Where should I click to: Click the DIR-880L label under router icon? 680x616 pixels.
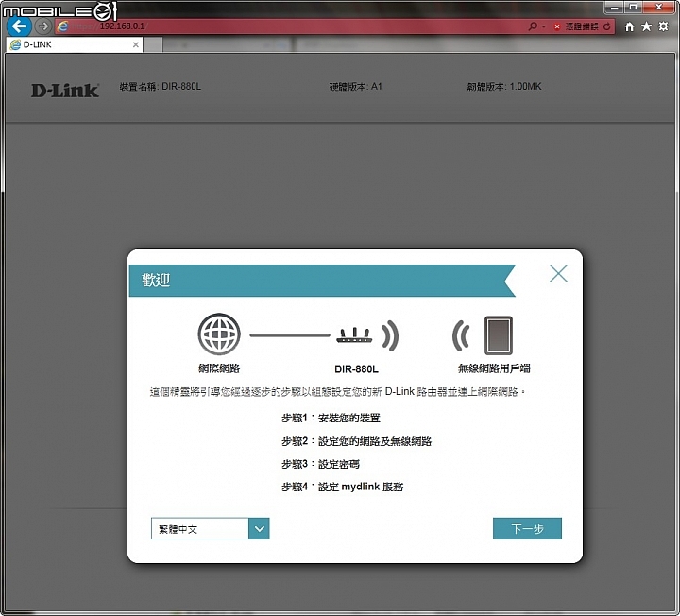point(356,369)
